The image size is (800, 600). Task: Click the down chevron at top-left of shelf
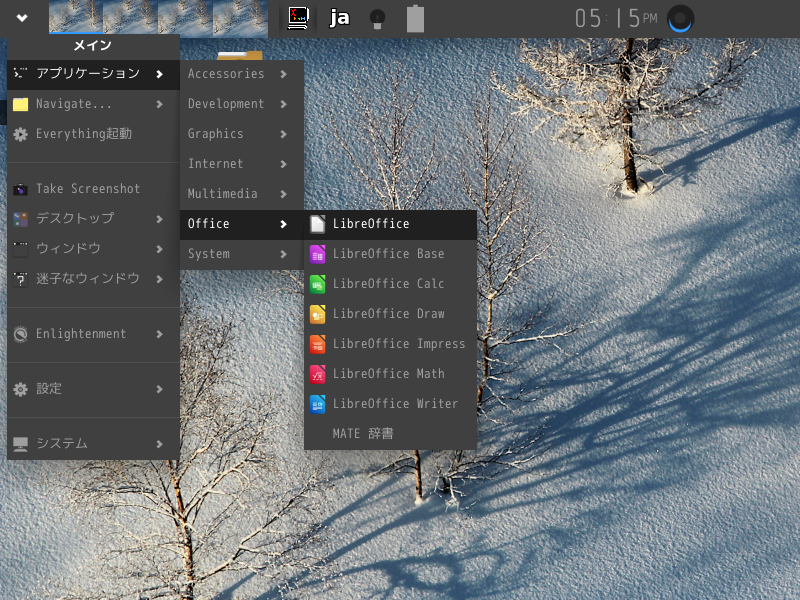22,18
